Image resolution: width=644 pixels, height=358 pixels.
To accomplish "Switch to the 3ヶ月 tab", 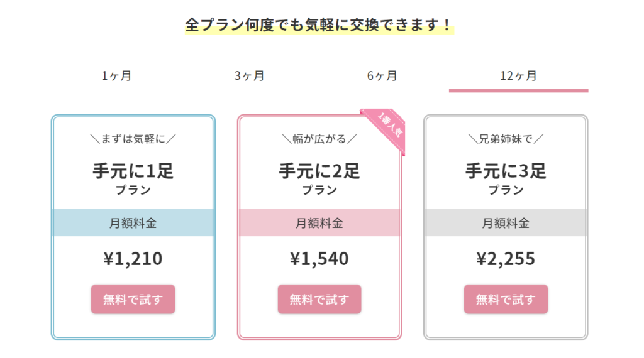I will pyautogui.click(x=249, y=76).
